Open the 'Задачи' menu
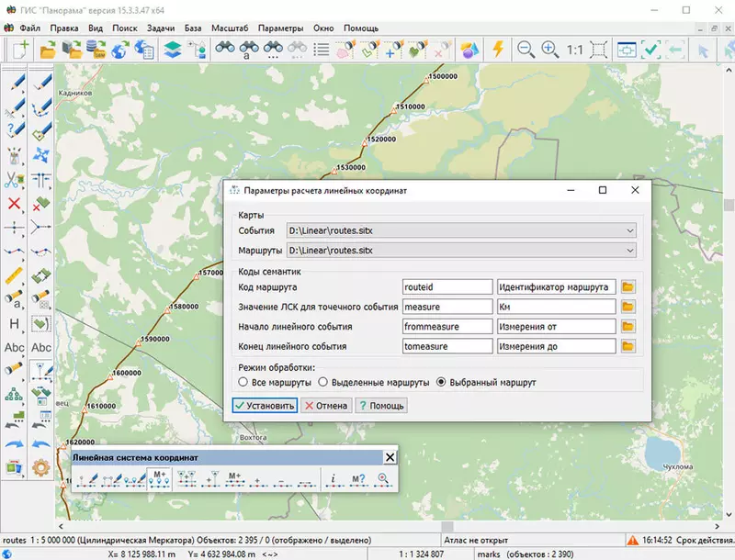 pyautogui.click(x=160, y=28)
